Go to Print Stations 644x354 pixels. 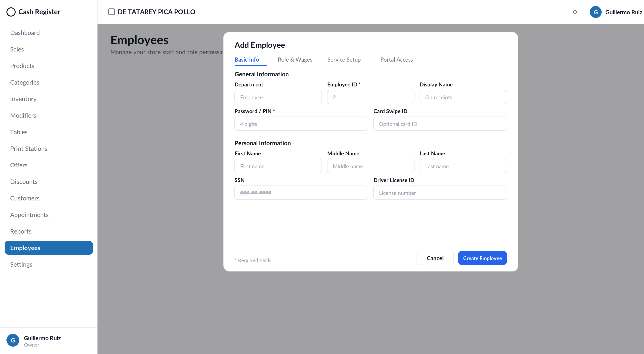49,149
